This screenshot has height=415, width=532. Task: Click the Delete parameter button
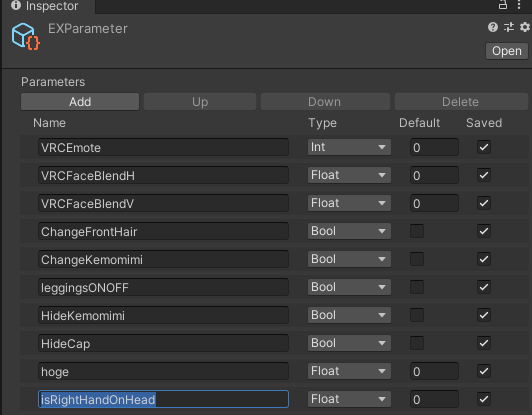[461, 102]
